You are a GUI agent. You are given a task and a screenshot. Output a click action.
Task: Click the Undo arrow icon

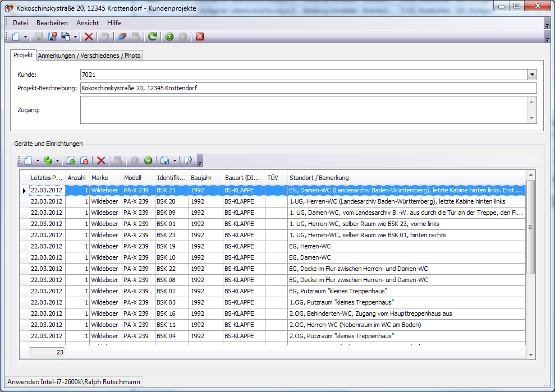point(105,36)
